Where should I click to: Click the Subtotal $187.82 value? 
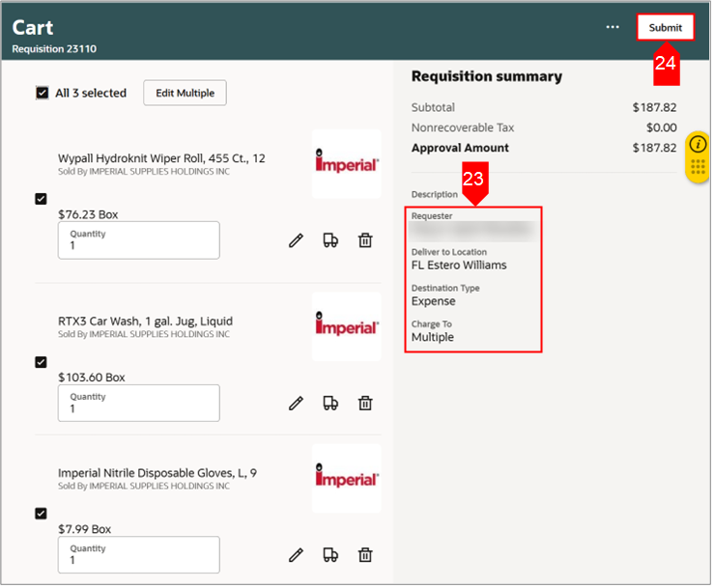pyautogui.click(x=656, y=108)
